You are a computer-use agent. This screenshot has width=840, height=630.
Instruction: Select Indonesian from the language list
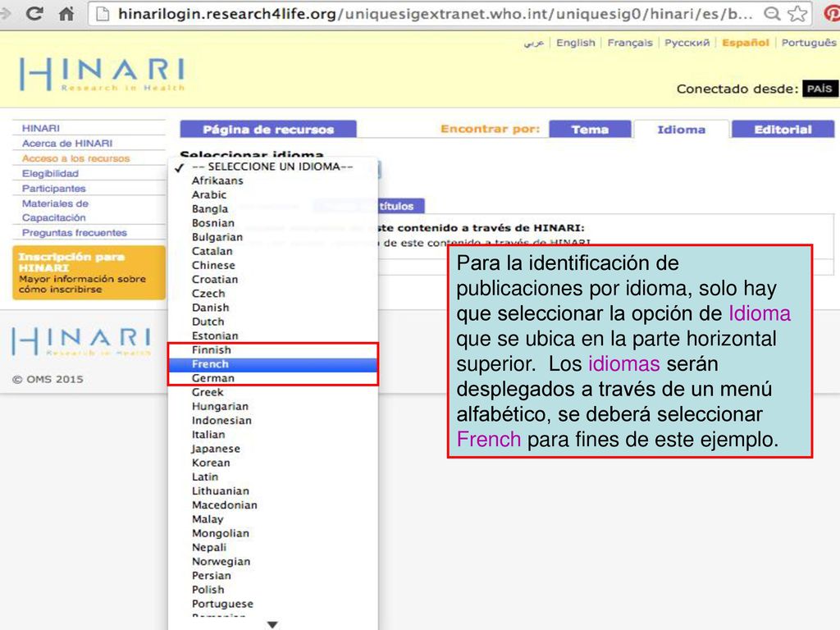(x=272, y=421)
